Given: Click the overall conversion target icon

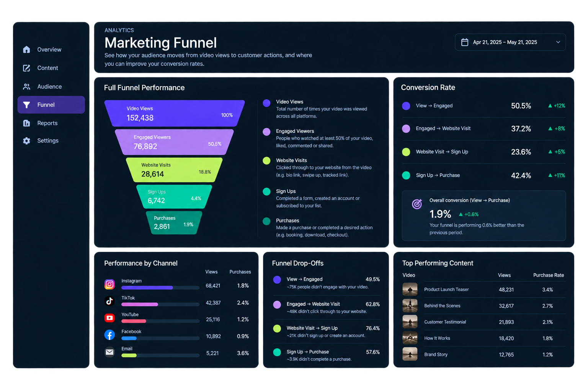Looking at the screenshot, I should coord(417,204).
